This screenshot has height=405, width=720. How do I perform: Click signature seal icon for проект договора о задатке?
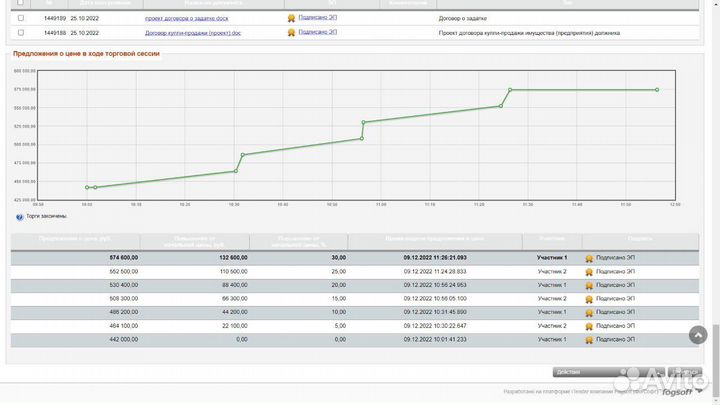tap(291, 18)
